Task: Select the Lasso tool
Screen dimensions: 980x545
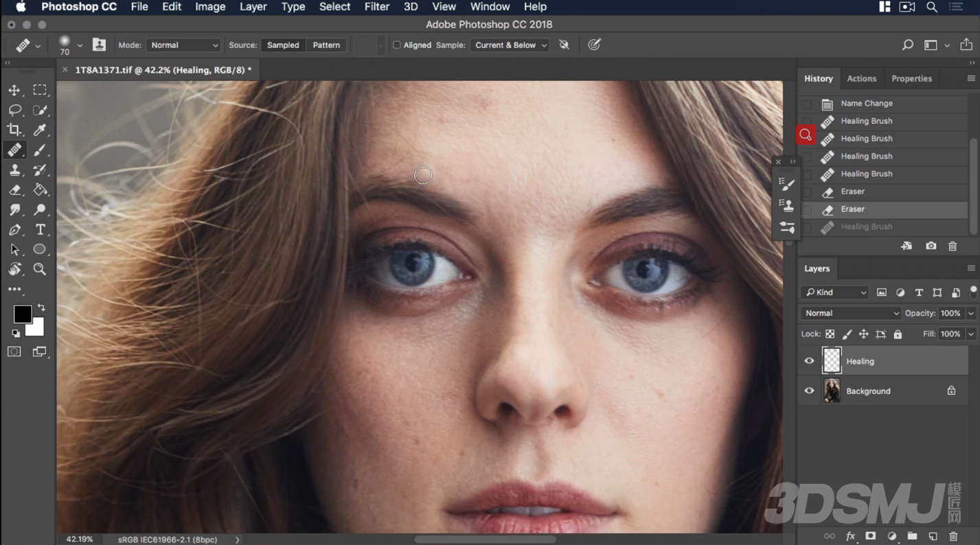Action: [14, 110]
